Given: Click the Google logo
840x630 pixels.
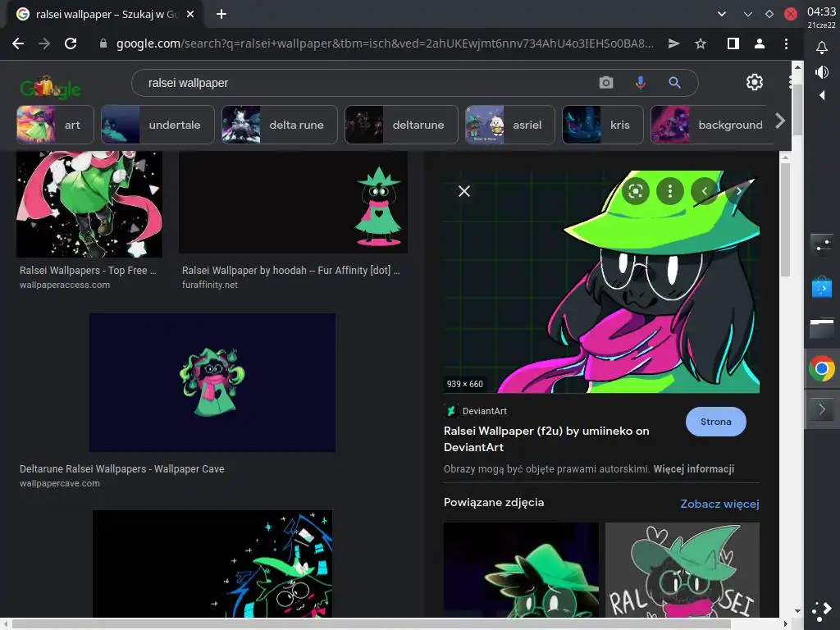Looking at the screenshot, I should (x=50, y=87).
